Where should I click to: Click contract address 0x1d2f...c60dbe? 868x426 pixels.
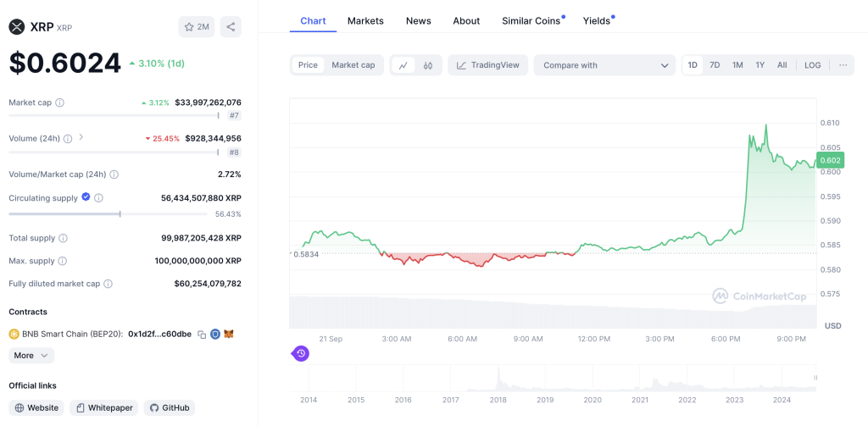point(160,335)
